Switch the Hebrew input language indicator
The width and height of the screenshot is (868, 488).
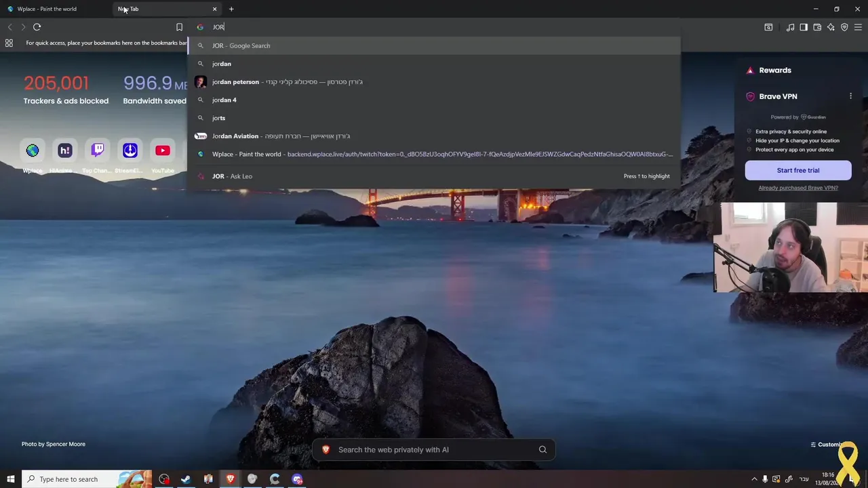point(804,479)
